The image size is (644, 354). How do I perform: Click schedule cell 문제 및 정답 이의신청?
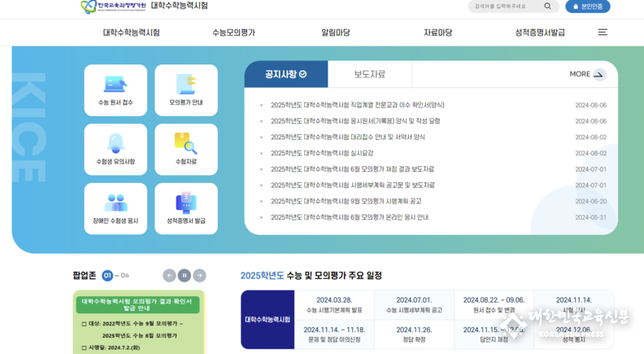(334, 334)
